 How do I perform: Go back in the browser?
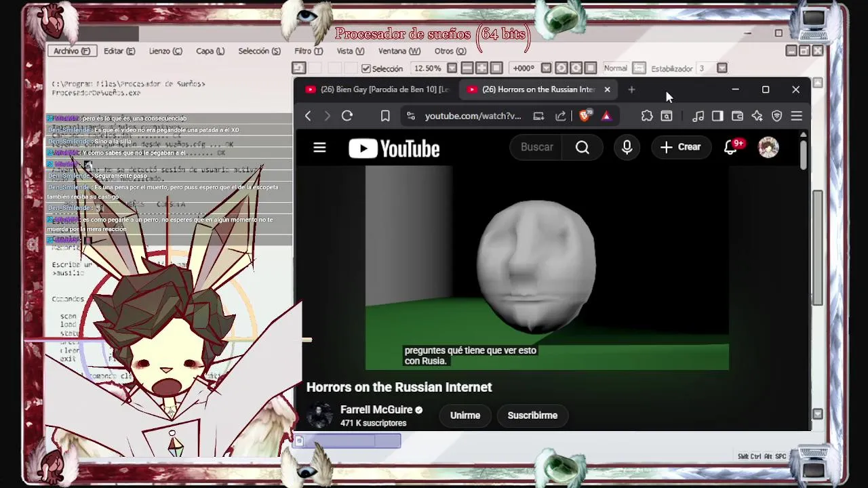308,116
